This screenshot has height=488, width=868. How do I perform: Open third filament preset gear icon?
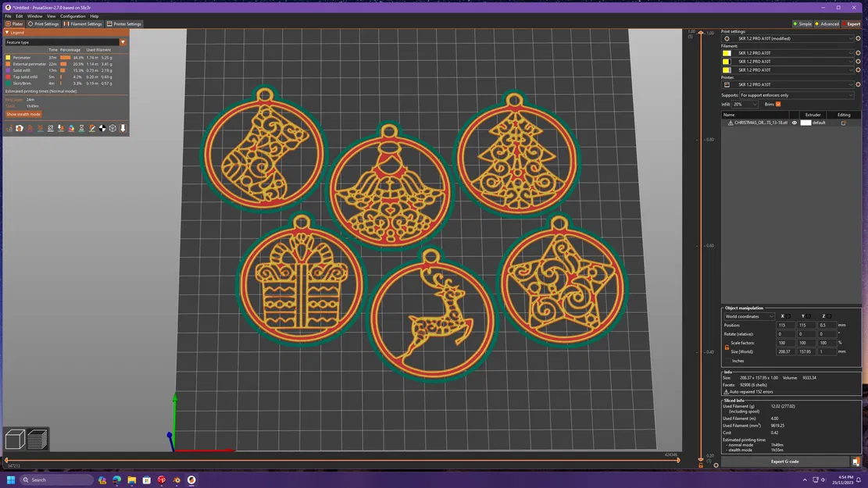(858, 69)
